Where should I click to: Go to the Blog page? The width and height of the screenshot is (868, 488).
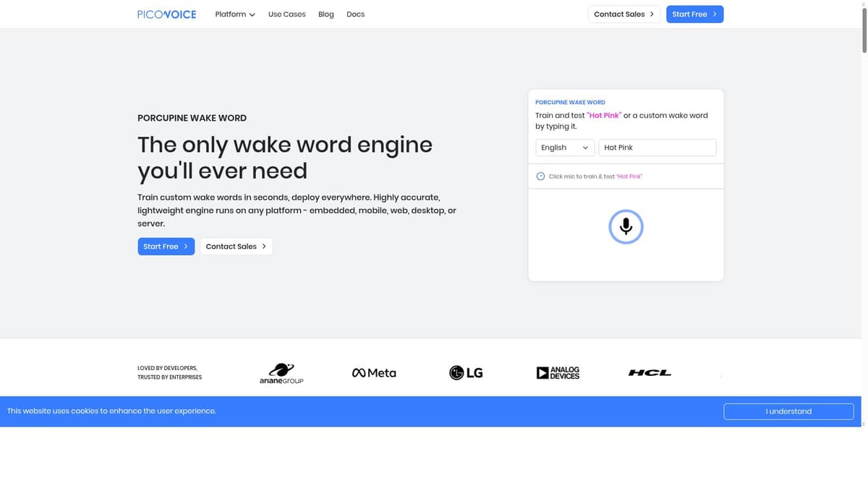(326, 14)
